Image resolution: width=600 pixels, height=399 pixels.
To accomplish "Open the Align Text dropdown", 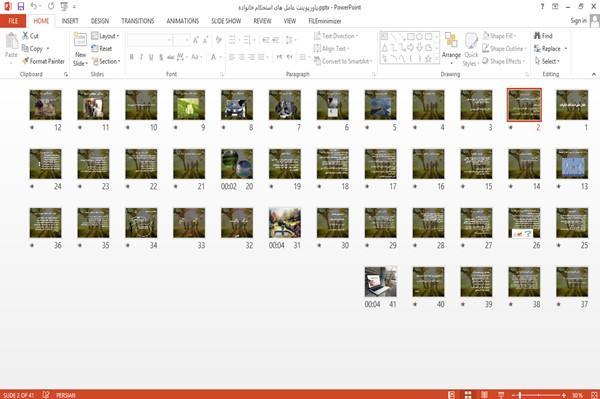I will point(331,49).
